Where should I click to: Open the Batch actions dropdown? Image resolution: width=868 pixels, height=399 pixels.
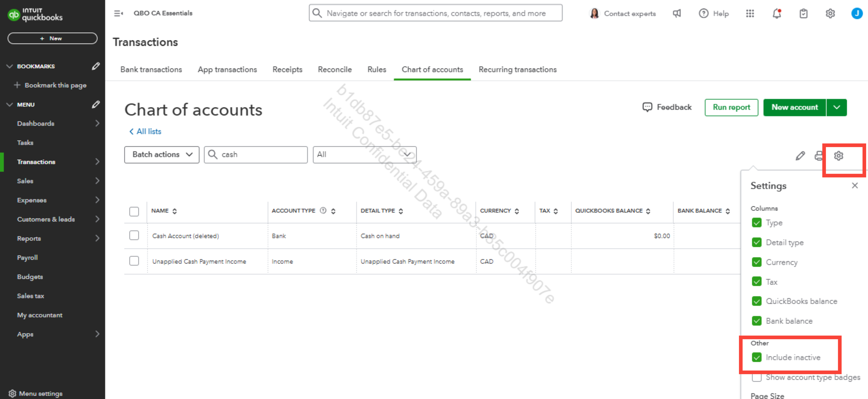click(x=162, y=154)
